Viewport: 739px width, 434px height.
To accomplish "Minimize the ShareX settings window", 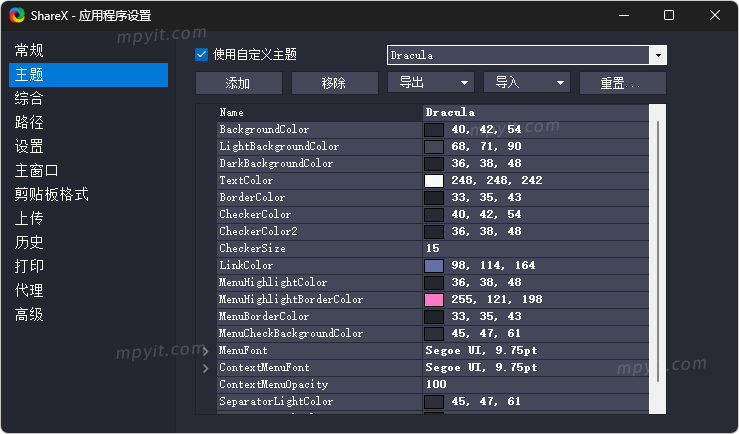I will (624, 16).
